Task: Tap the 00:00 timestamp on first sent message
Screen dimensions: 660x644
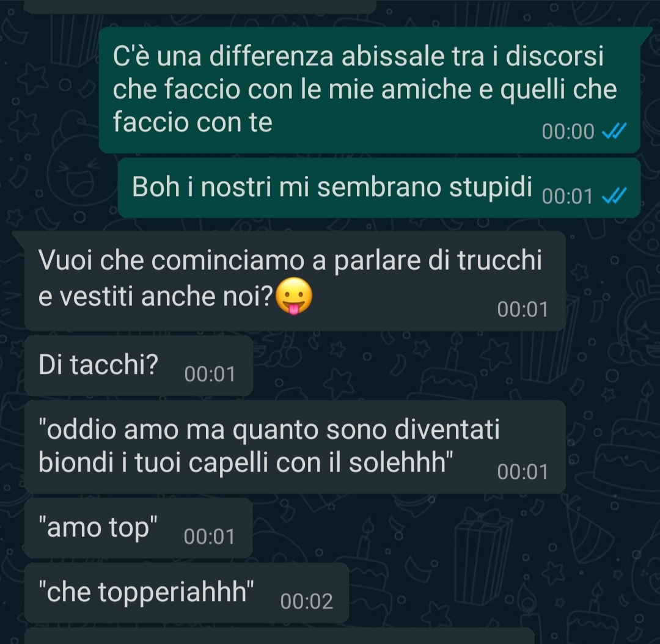Action: tap(568, 131)
